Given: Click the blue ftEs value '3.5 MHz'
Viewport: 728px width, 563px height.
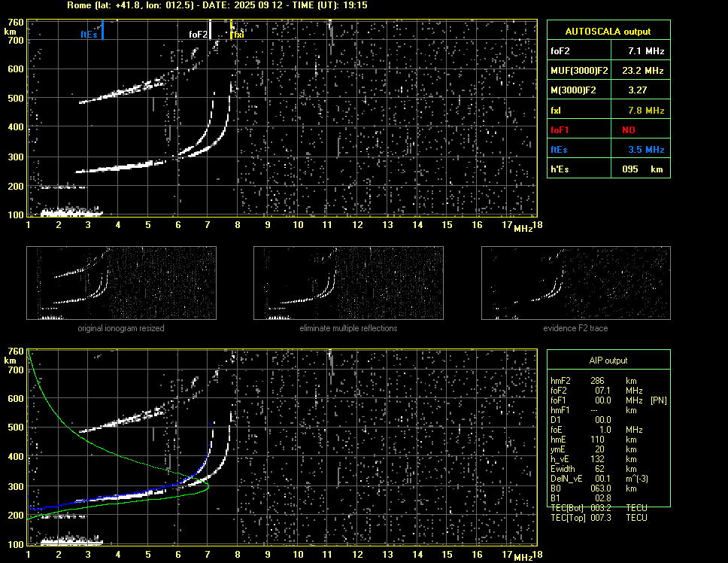Looking at the screenshot, I should click(646, 150).
